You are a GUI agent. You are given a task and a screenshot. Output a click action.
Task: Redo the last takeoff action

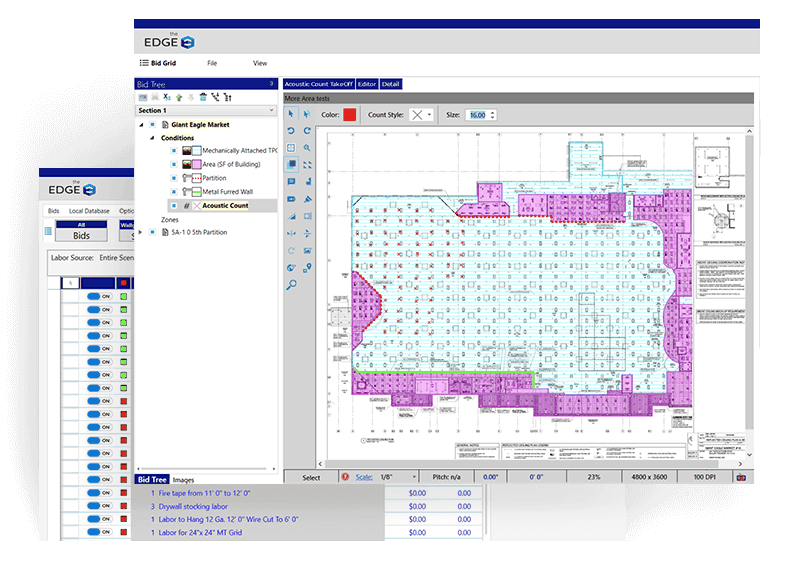coord(307,131)
